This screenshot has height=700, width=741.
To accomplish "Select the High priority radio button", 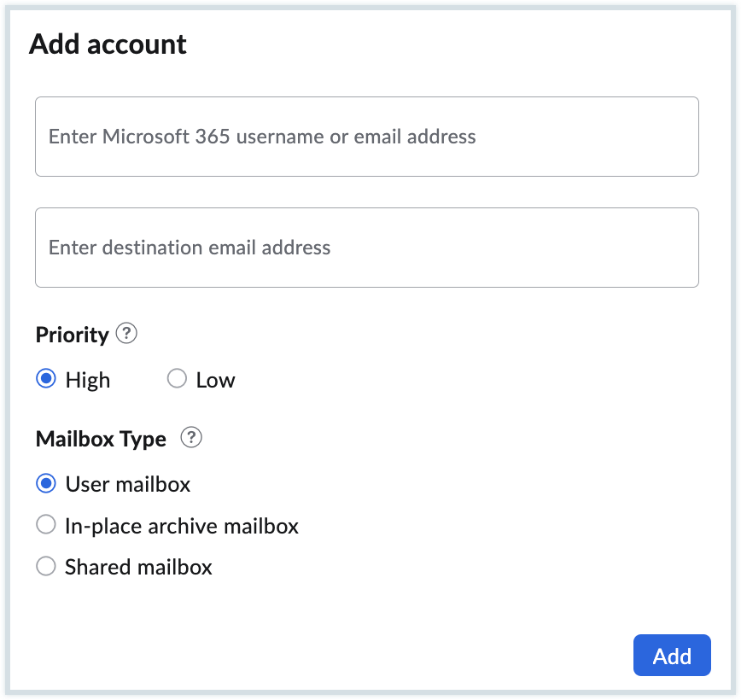I will tap(45, 379).
